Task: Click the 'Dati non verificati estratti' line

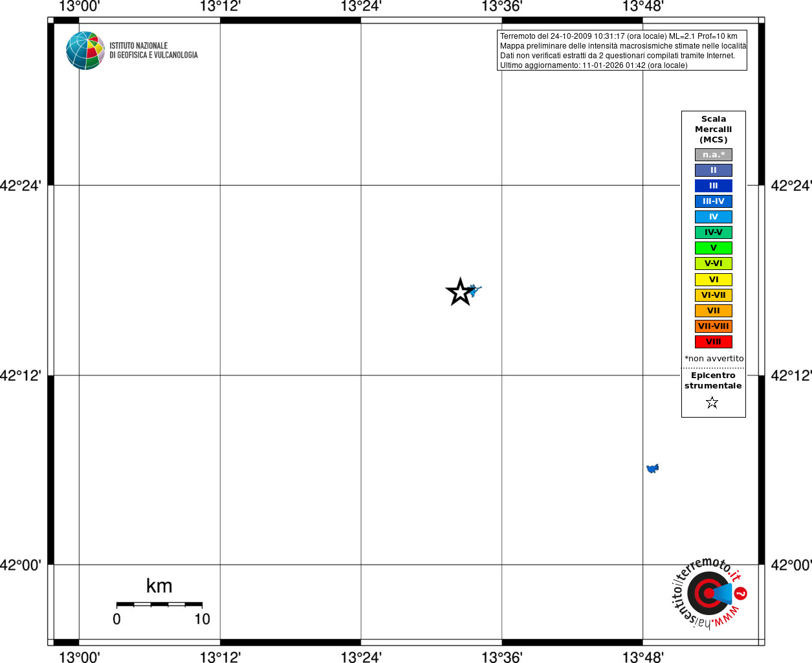Action: (617, 56)
